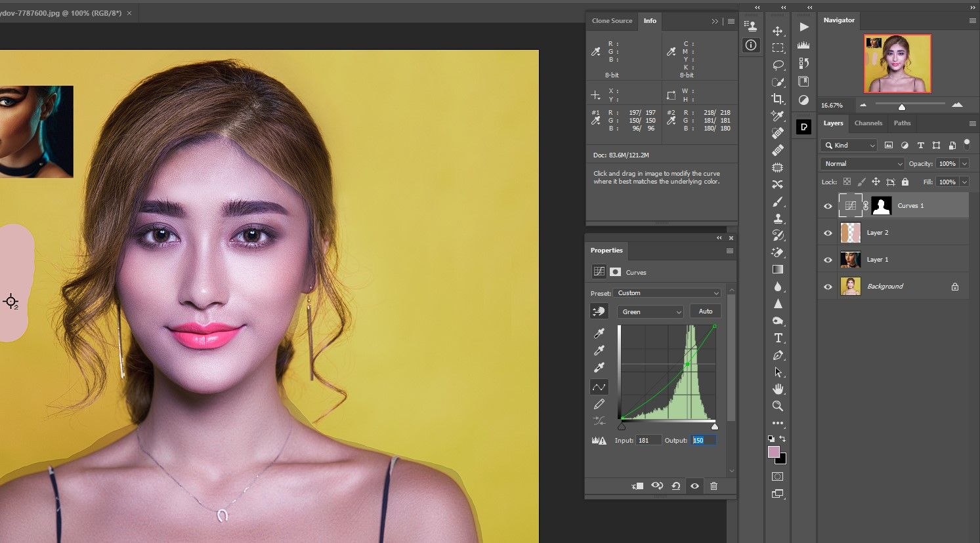Click the on-image adjustment hand tool in Curves

tap(599, 312)
